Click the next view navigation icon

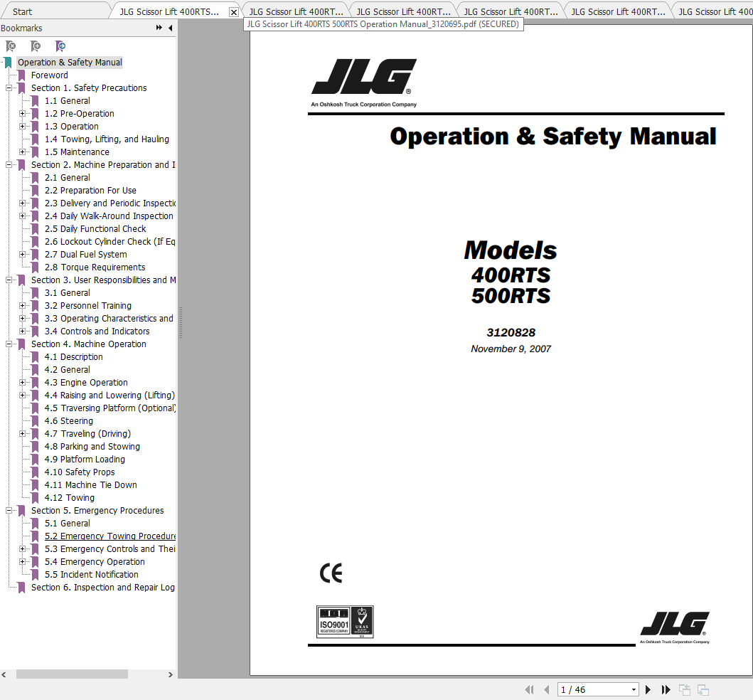coord(703,690)
